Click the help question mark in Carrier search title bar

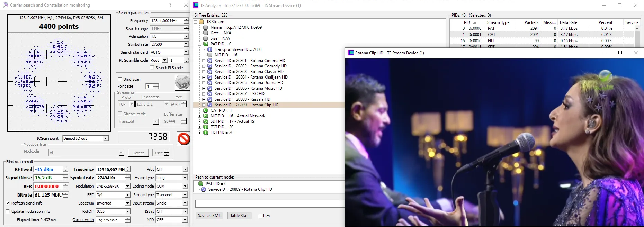click(170, 5)
